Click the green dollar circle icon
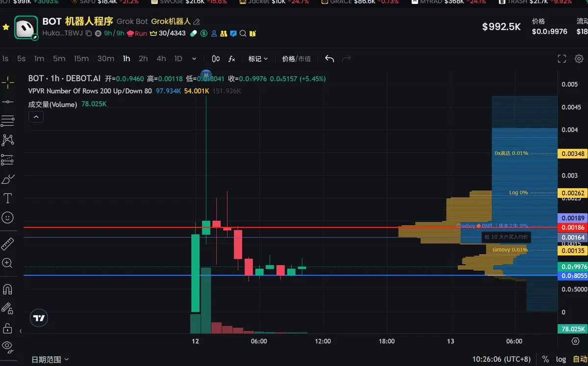Image resolution: width=588 pixels, height=366 pixels. [x=203, y=33]
